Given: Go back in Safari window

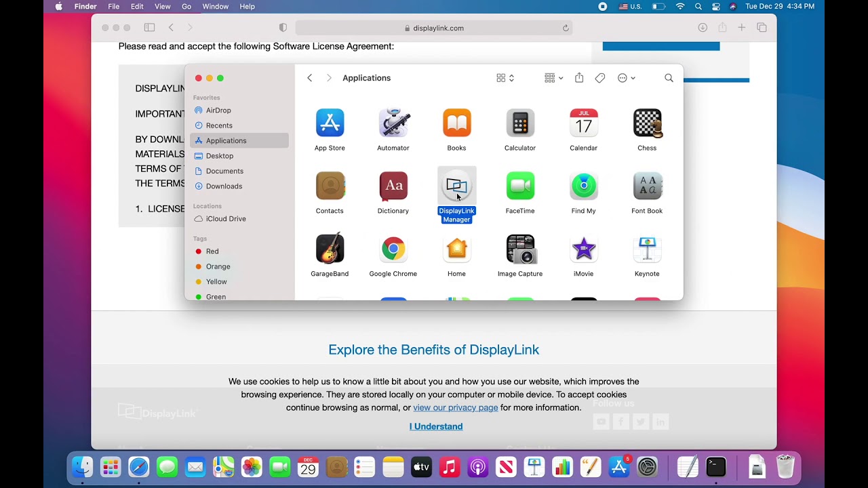Looking at the screenshot, I should (171, 28).
